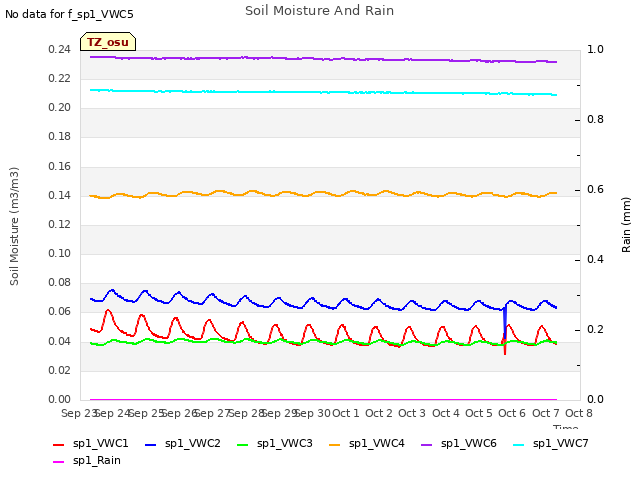Click the 'Soil Moisture (m3/m3)' axis label
640x480 pixels.
pyautogui.click(x=14, y=226)
